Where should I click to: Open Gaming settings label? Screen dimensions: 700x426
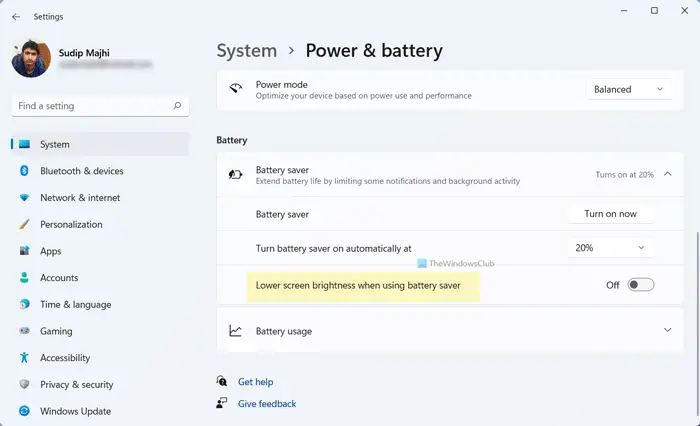tap(56, 331)
